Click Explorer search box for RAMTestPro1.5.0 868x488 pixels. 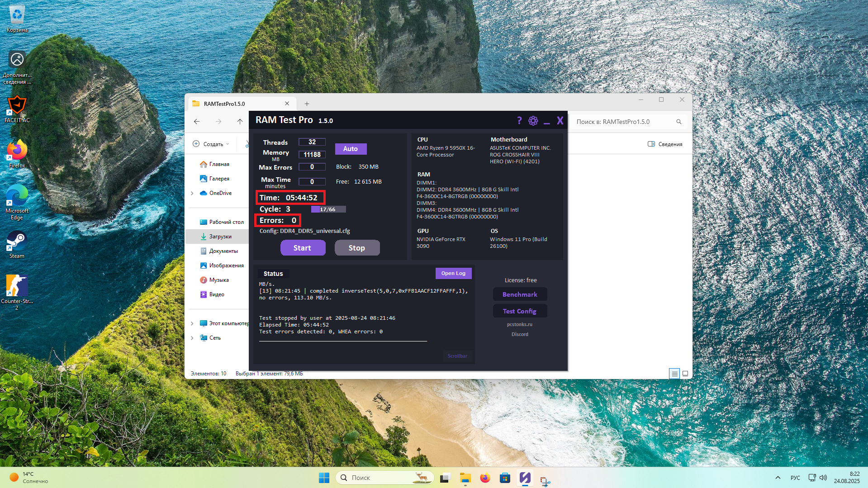click(629, 122)
